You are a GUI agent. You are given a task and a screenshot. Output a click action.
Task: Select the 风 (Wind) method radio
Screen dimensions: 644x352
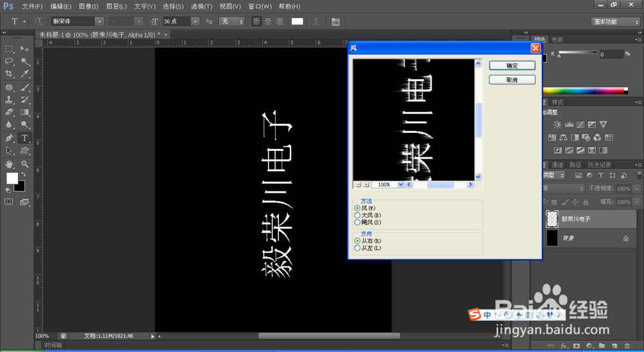point(357,208)
